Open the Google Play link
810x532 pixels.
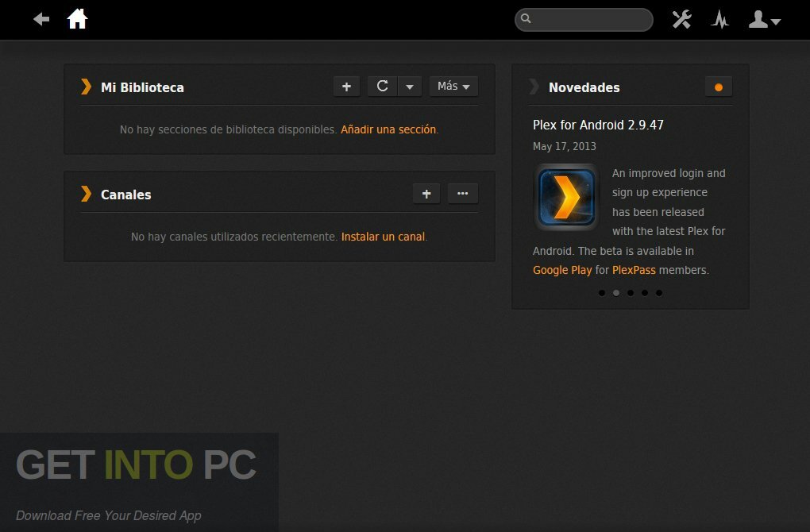pyautogui.click(x=562, y=270)
